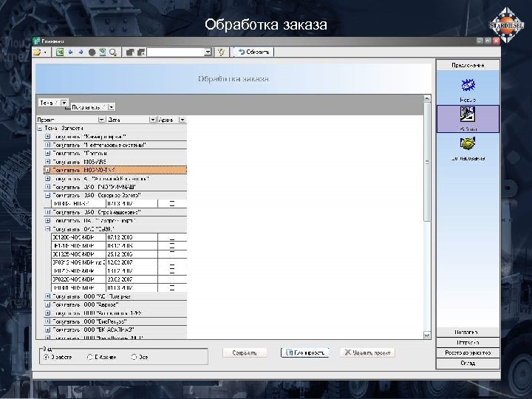
Task: Click the gray circle toolbar icon
Action: click(92, 52)
